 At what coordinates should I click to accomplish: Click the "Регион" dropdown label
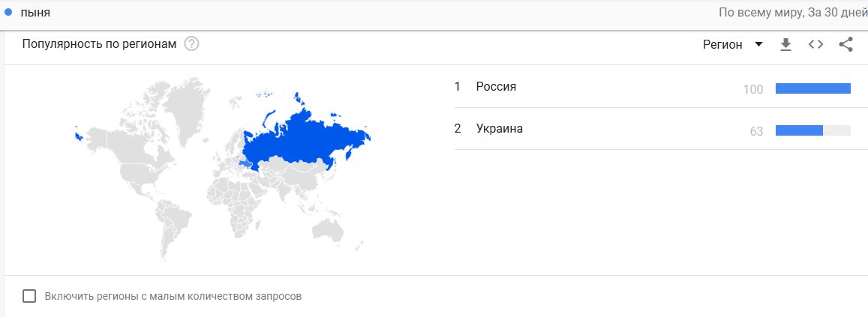click(722, 45)
